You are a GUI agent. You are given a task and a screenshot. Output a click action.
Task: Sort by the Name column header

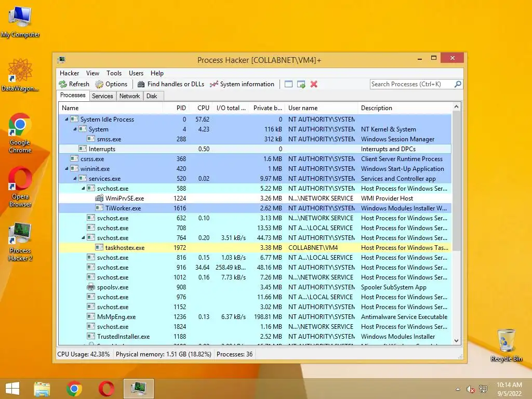pyautogui.click(x=111, y=108)
